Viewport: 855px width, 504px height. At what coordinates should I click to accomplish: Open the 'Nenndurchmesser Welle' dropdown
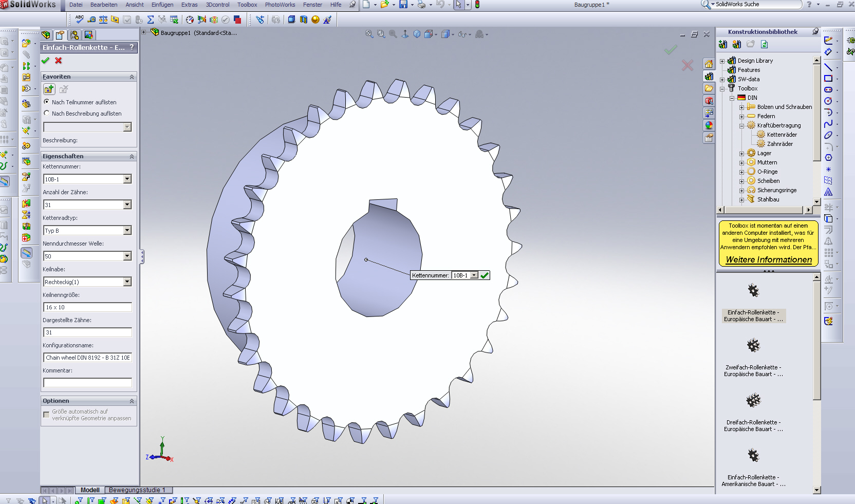pos(127,256)
